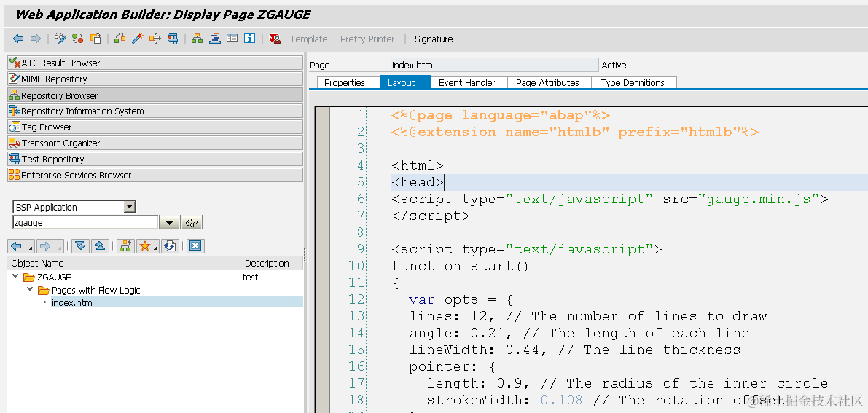
Task: Open the Signature button
Action: coord(434,39)
